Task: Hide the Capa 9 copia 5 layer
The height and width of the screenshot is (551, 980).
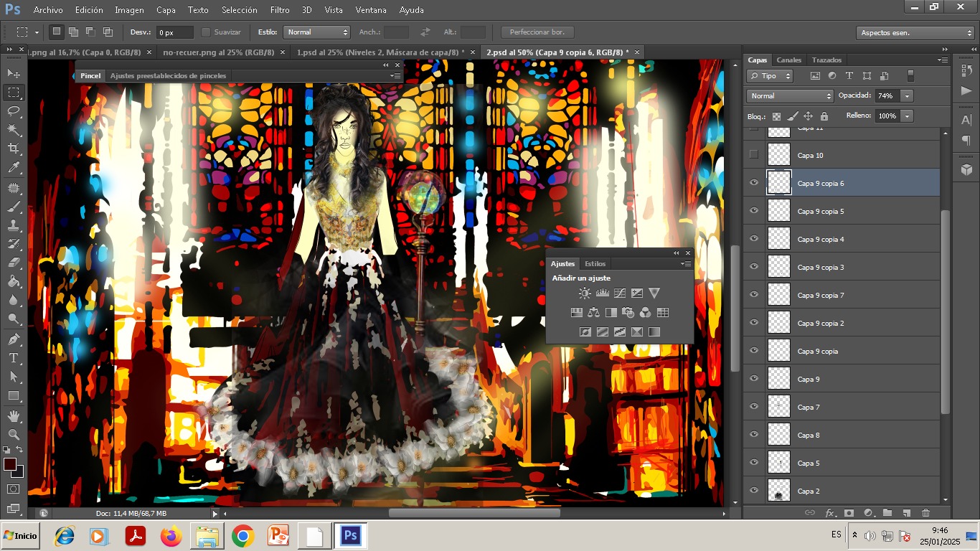Action: 753,211
